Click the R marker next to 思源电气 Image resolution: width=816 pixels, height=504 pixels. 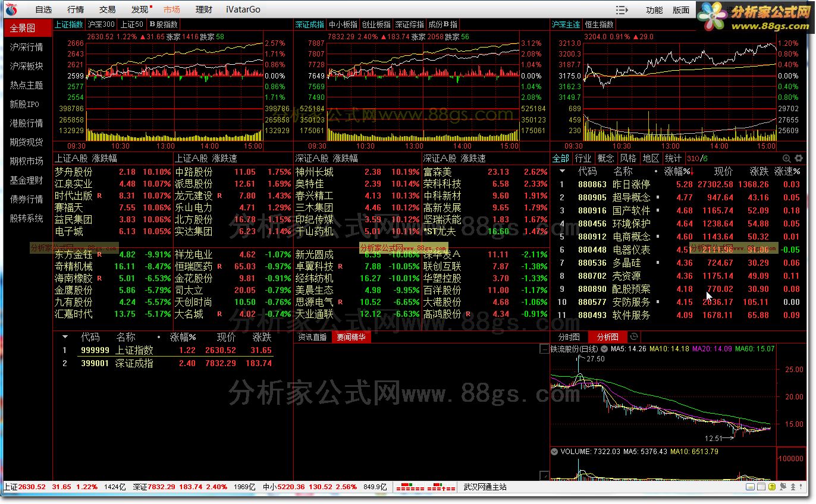(340, 302)
